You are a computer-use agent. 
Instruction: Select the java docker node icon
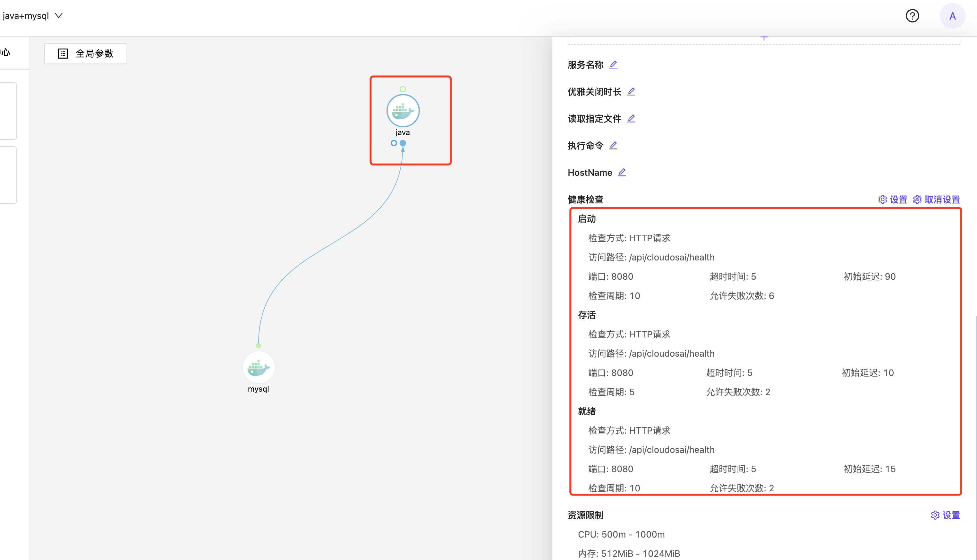click(403, 111)
